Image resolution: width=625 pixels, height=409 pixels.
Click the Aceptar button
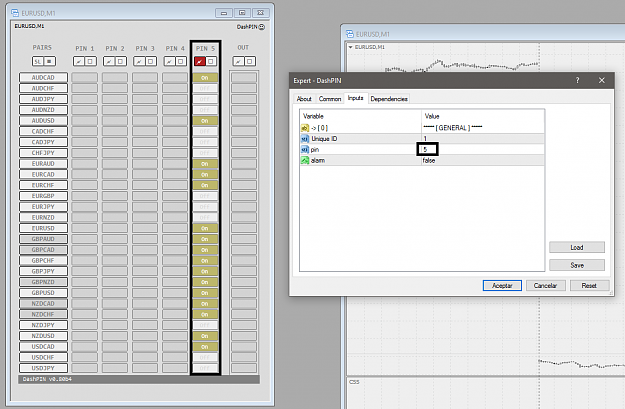click(x=502, y=285)
